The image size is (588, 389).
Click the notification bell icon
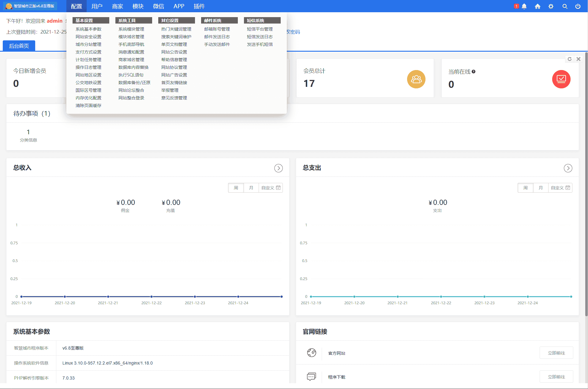(x=524, y=6)
